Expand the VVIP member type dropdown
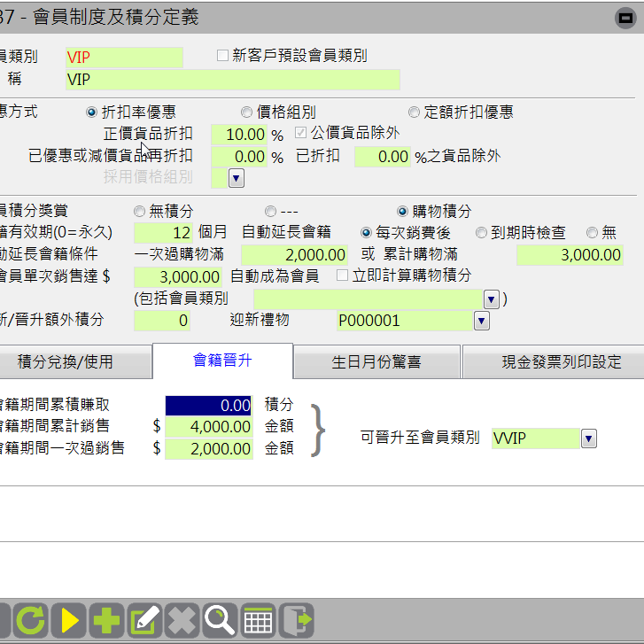 [588, 438]
